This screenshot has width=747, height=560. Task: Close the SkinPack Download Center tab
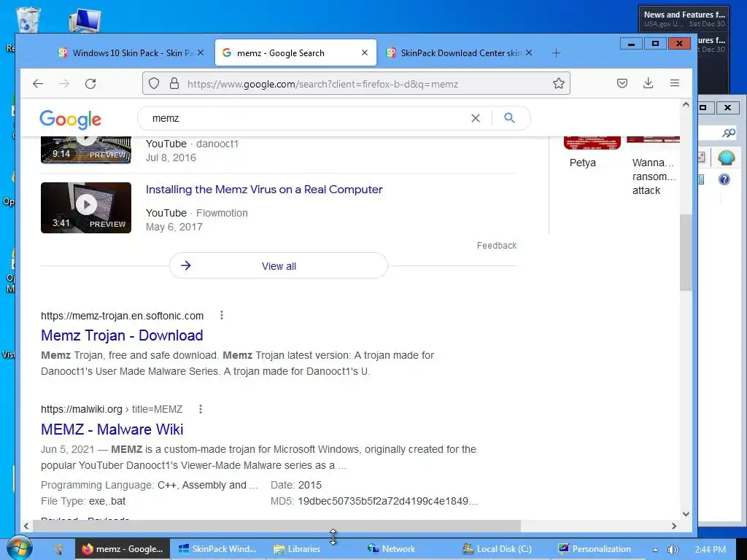(x=529, y=52)
